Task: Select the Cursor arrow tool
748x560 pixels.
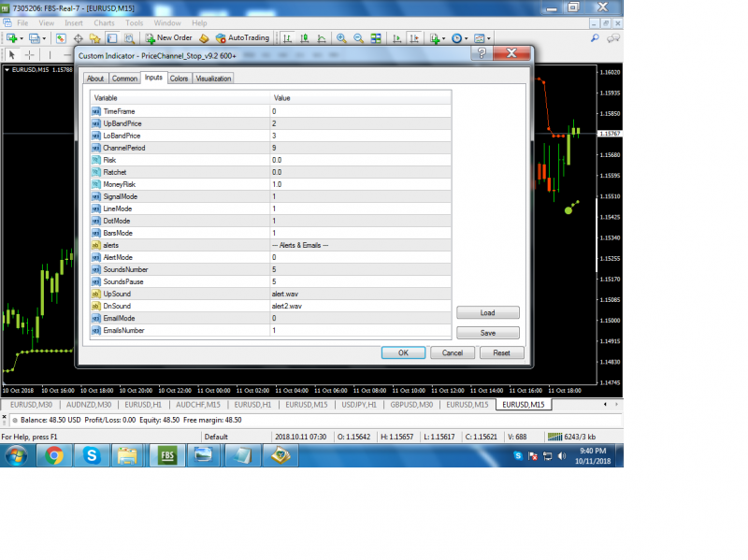Action: (x=12, y=55)
